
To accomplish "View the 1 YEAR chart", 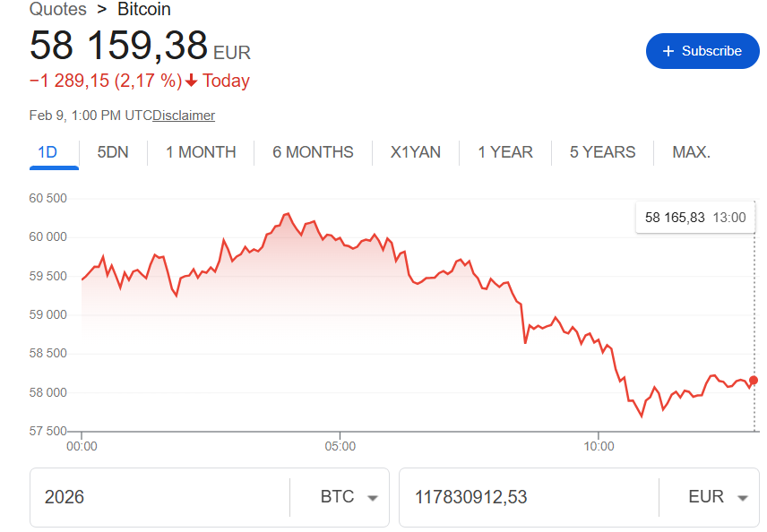I will (505, 152).
